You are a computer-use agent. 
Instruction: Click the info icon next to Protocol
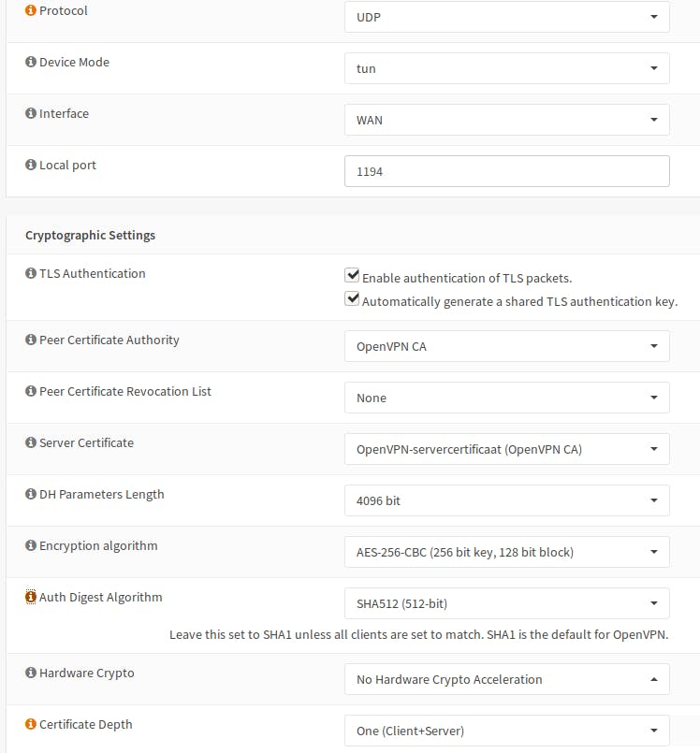31,10
